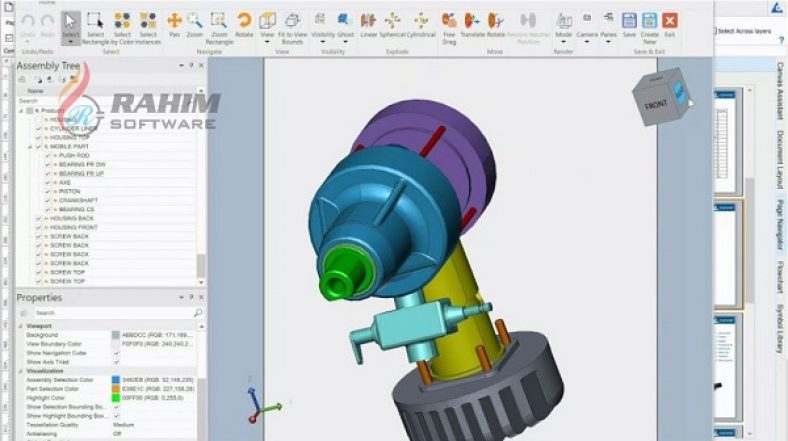The width and height of the screenshot is (788, 441).
Task: Apply the Spherical explode tool
Action: (x=392, y=25)
